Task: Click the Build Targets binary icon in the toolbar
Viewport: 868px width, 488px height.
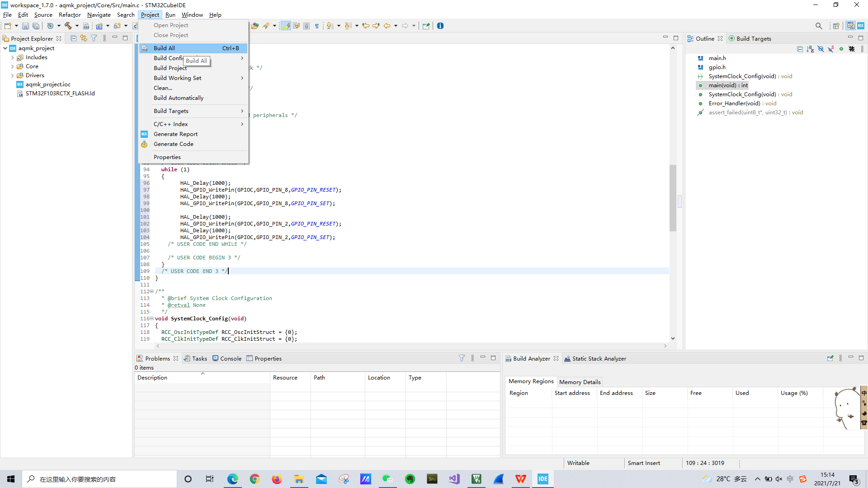Action: 86,26
